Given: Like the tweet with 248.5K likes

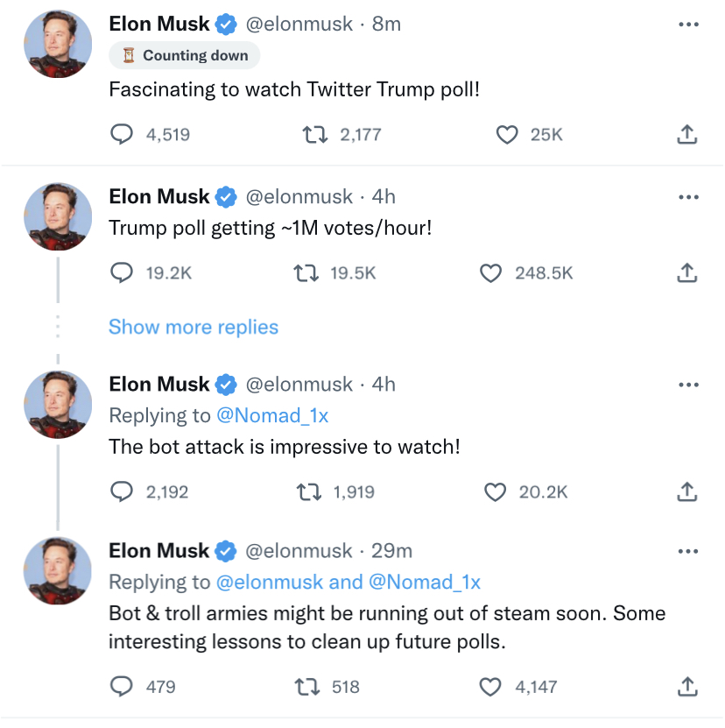Looking at the screenshot, I should pos(491,273).
